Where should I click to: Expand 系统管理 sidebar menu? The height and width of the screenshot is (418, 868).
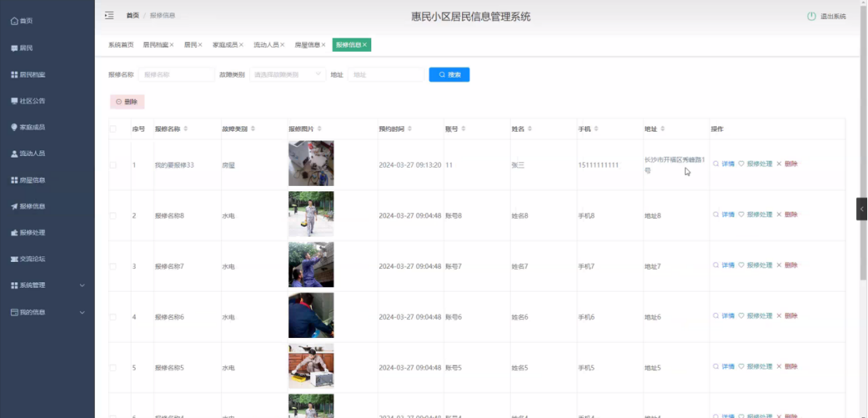47,285
